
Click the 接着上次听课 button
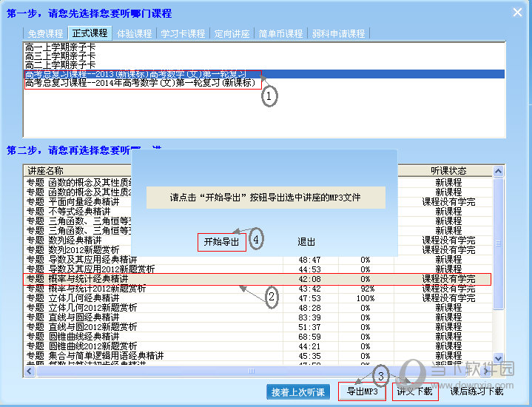(x=298, y=391)
